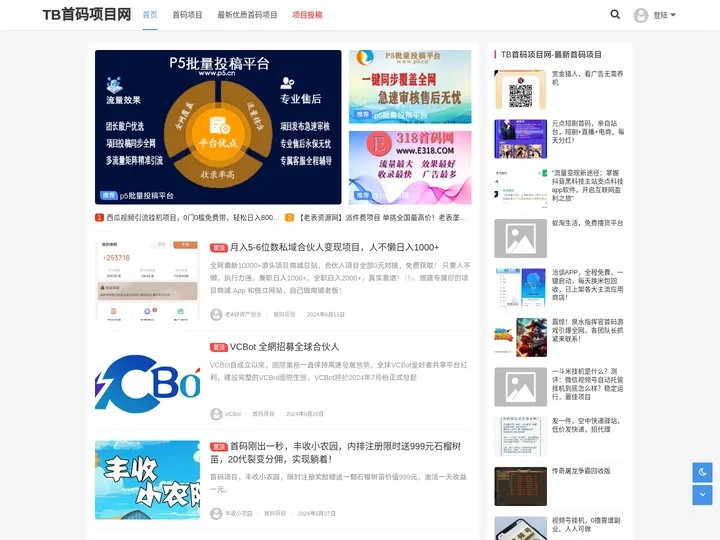This screenshot has height=540, width=720.
Task: Click author avatar next to 老A轻资产创业
Action: click(x=216, y=315)
